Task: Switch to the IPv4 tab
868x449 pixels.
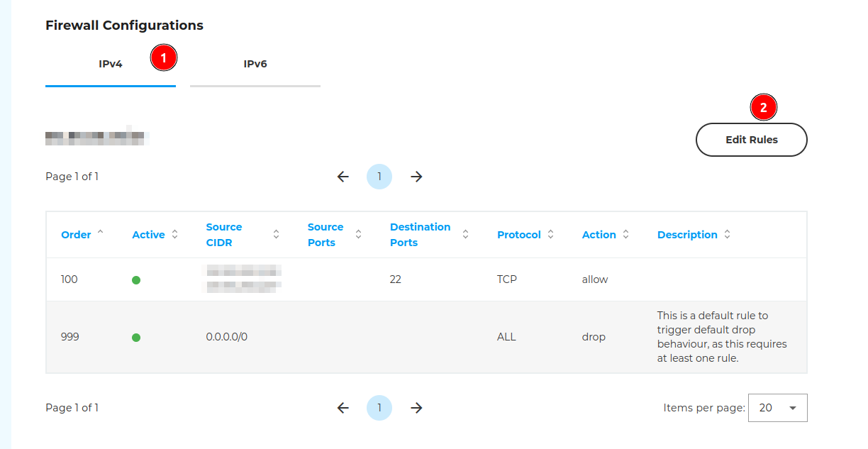Action: click(x=111, y=64)
